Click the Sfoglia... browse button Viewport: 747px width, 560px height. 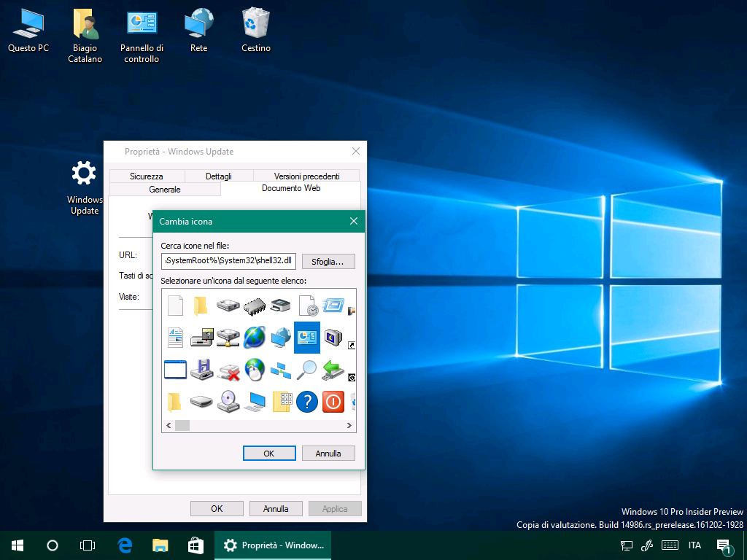click(x=328, y=262)
